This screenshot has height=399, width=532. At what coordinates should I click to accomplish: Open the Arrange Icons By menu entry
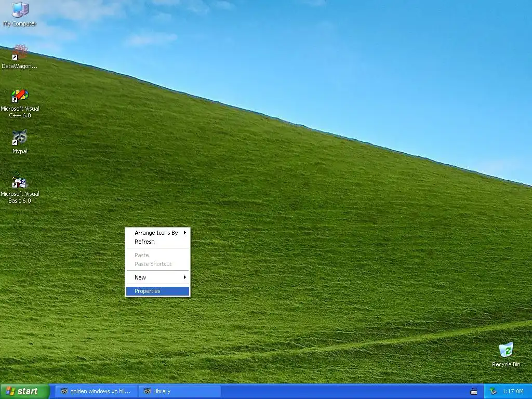(157, 233)
